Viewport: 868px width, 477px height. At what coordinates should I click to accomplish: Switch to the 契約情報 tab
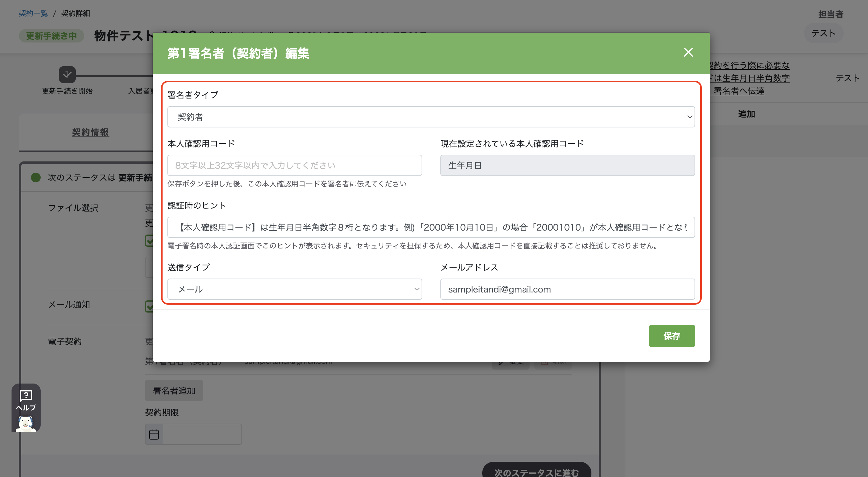(x=90, y=132)
